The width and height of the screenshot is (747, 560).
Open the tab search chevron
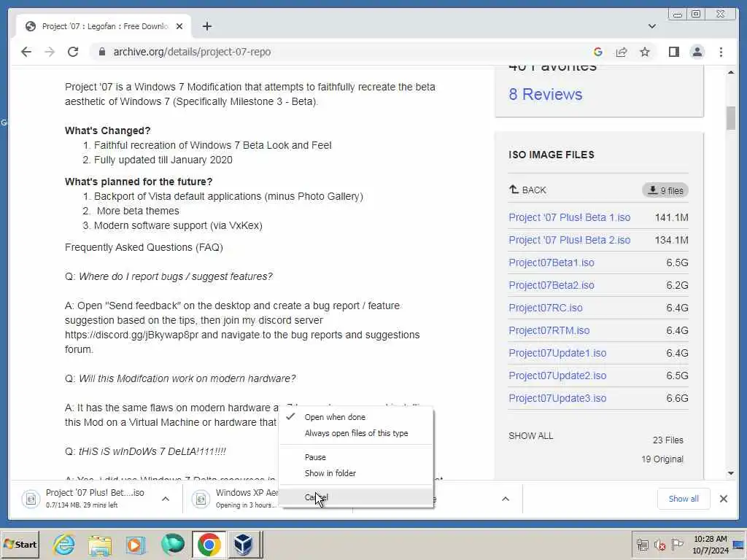point(651,26)
